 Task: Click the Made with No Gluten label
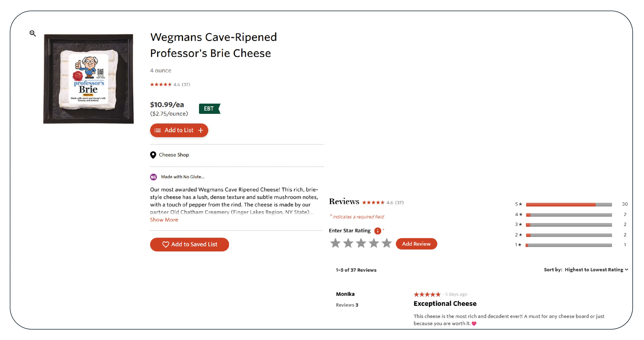[x=182, y=177]
